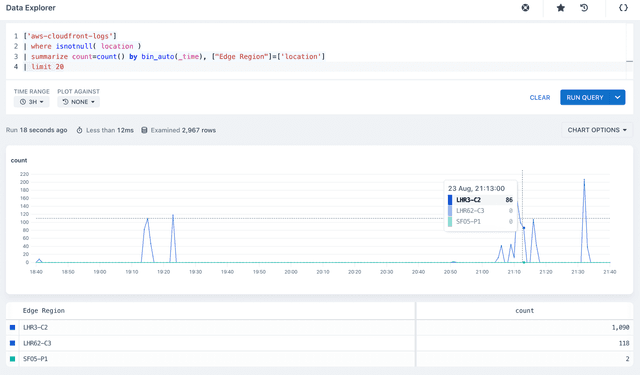Click the Run Query button
Image resolution: width=640 pixels, height=375 pixels.
coord(584,97)
